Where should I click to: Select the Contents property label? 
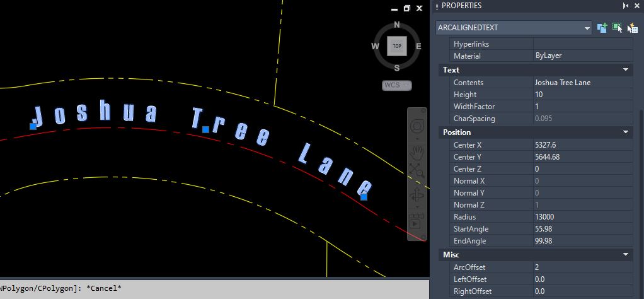[468, 83]
